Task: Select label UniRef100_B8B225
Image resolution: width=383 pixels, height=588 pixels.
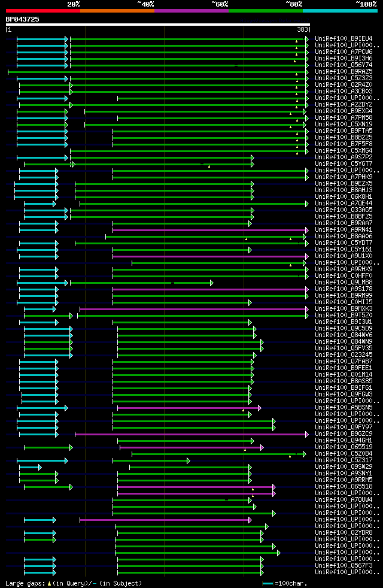Action: 344,138
